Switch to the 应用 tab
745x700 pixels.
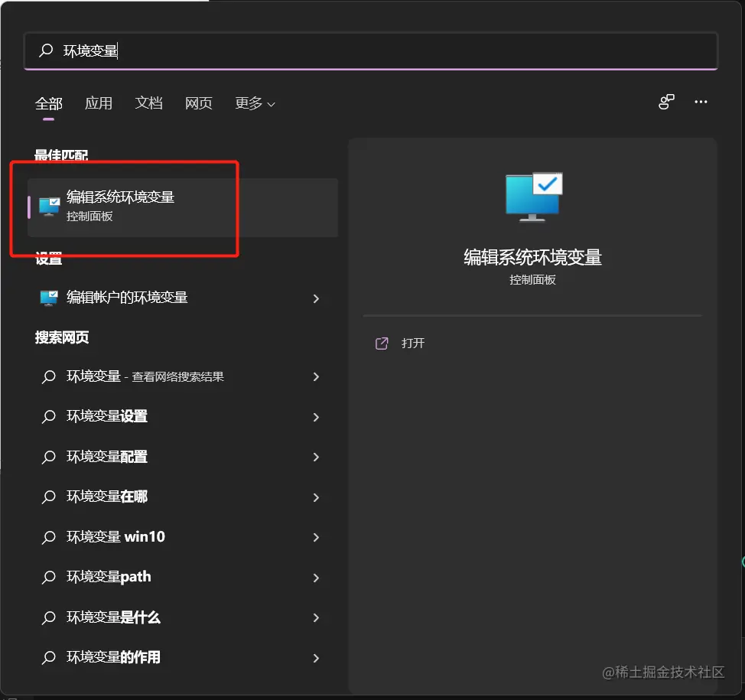point(99,103)
